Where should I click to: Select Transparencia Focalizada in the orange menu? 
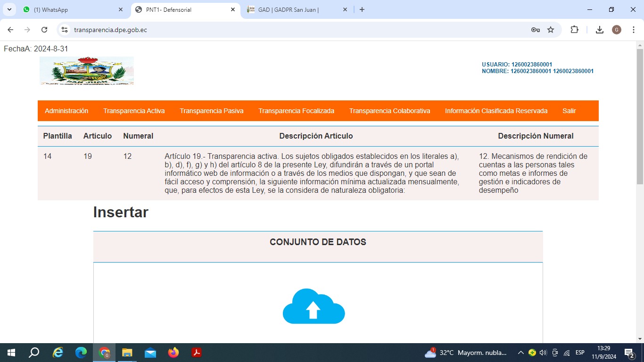296,111
